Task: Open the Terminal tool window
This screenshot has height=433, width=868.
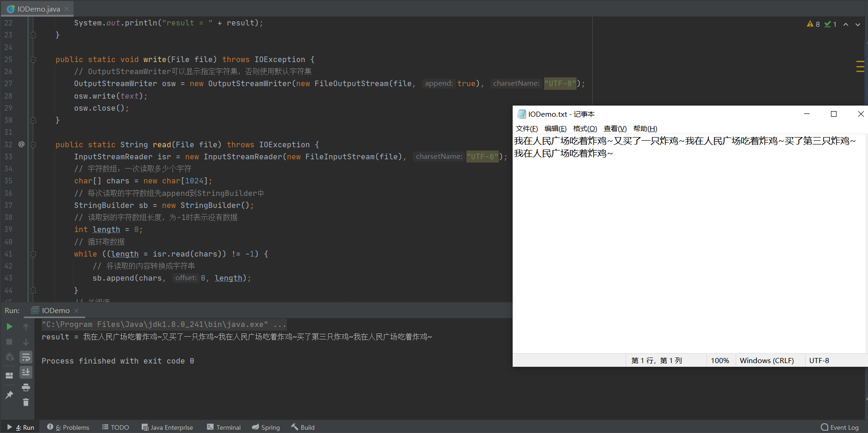Action: [224, 427]
